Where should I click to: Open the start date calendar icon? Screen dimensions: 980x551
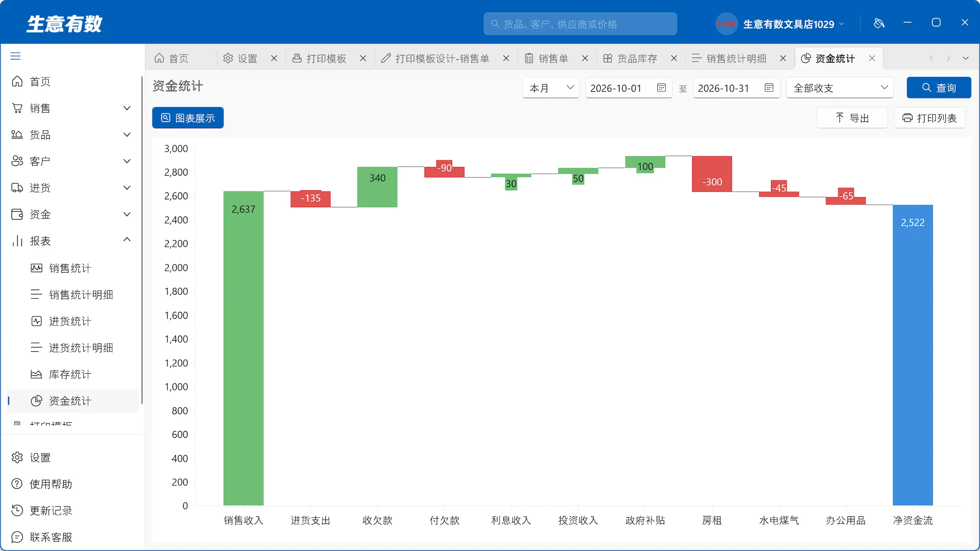(x=661, y=88)
